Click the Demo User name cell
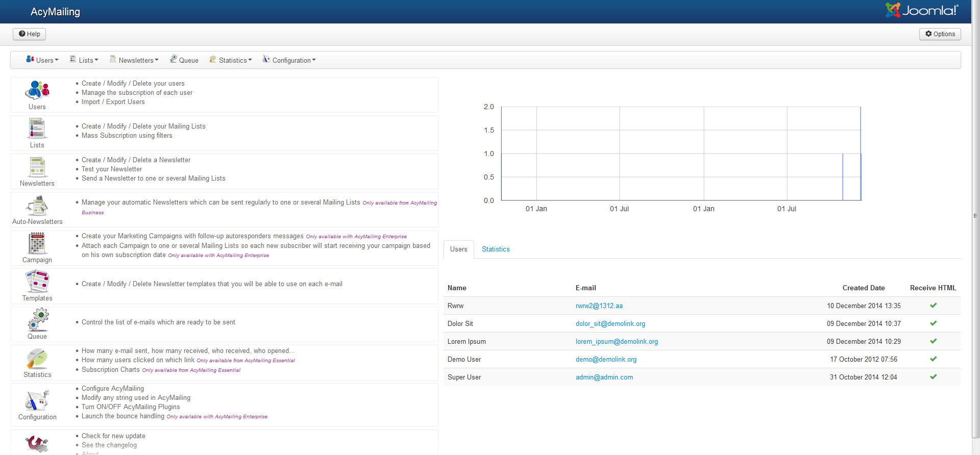The image size is (980, 455). pyautogui.click(x=464, y=360)
